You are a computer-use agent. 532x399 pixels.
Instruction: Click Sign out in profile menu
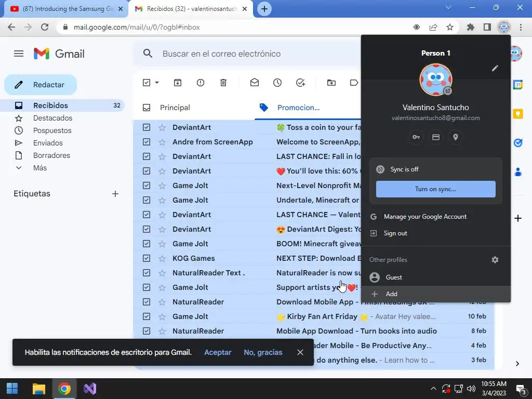click(x=436, y=233)
